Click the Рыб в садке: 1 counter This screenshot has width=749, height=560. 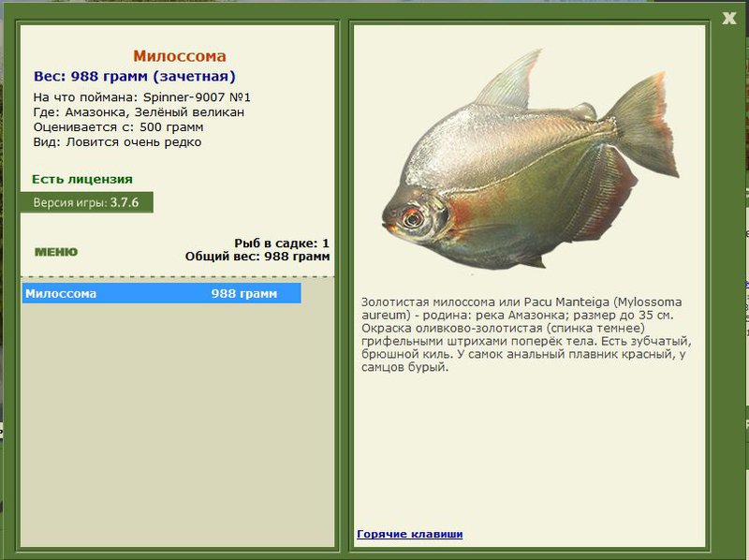point(282,243)
